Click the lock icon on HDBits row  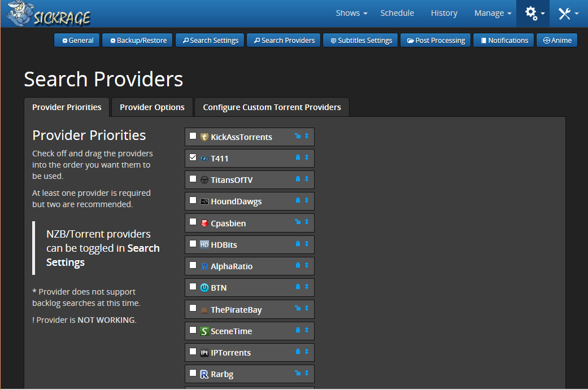click(298, 244)
